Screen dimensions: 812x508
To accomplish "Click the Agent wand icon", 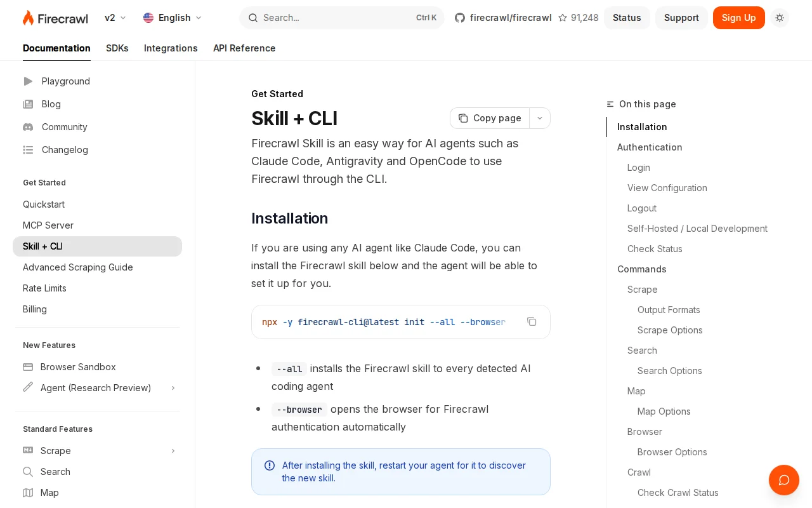I will tap(28, 387).
